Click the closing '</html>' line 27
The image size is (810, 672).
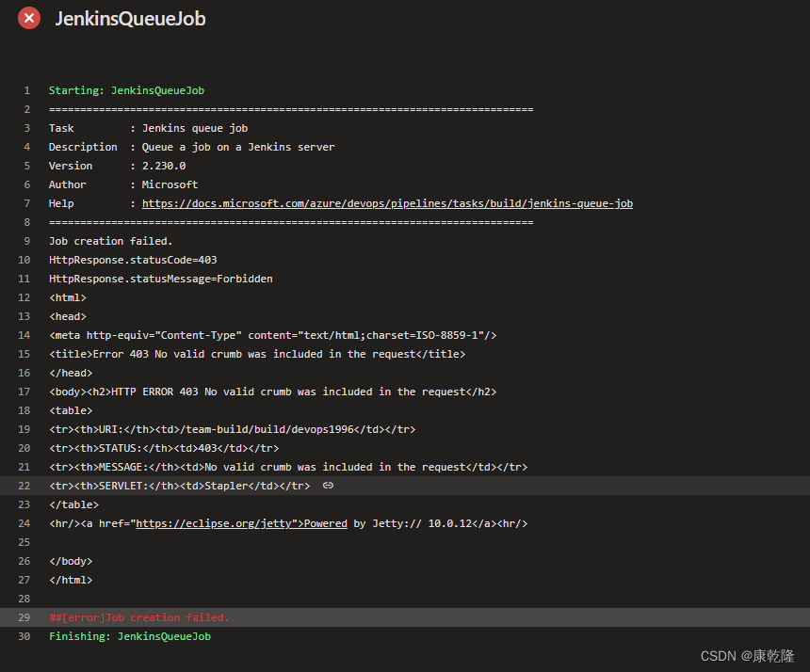[71, 580]
